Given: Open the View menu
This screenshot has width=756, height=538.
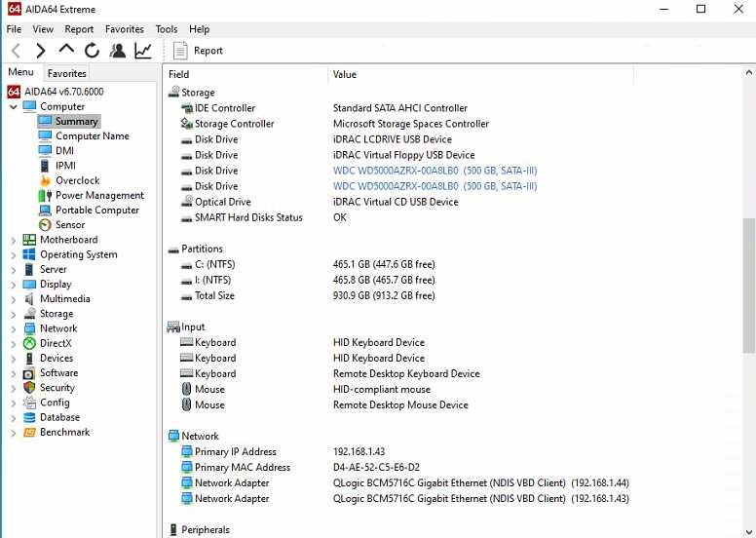Looking at the screenshot, I should coord(43,29).
